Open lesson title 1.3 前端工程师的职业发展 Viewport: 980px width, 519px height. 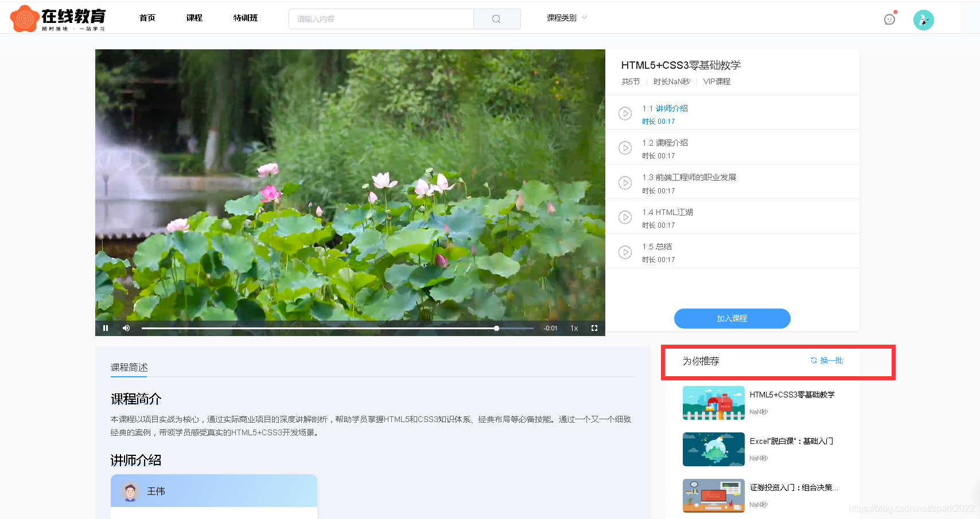coord(689,177)
